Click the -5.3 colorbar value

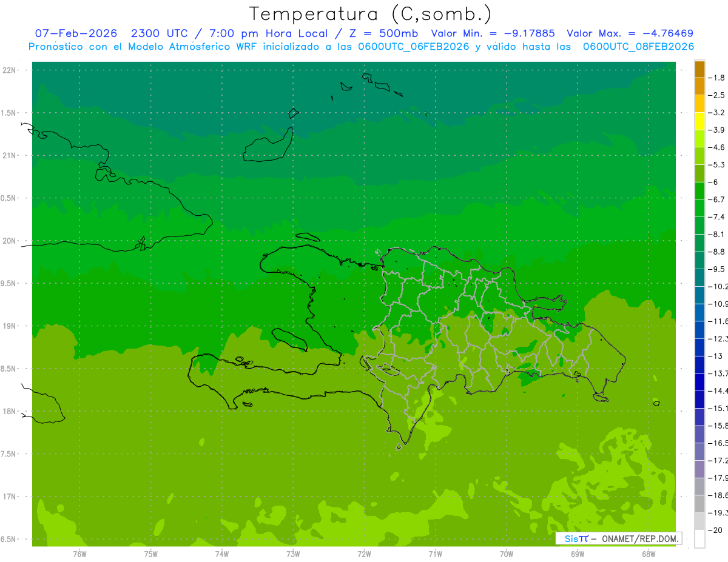(x=717, y=164)
